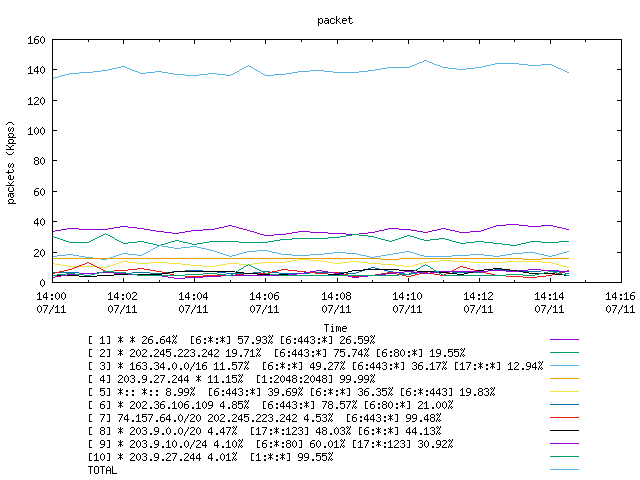Click the green line sample for entry 10
The height and width of the screenshot is (480, 640).
point(564,457)
